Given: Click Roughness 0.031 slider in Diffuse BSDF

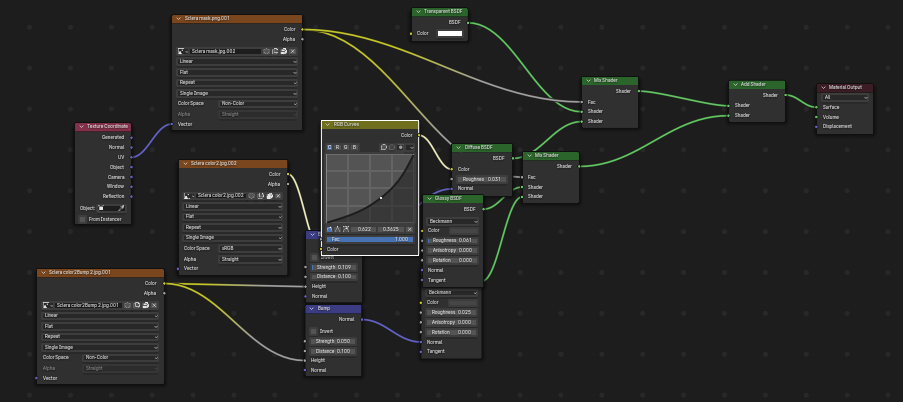Looking at the screenshot, I should pos(484,179).
